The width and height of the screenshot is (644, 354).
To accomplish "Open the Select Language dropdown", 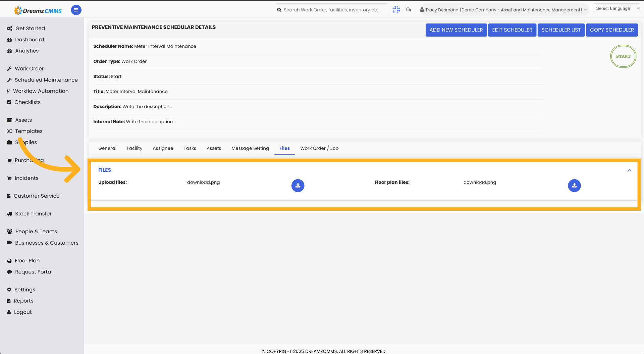I will 616,8.
